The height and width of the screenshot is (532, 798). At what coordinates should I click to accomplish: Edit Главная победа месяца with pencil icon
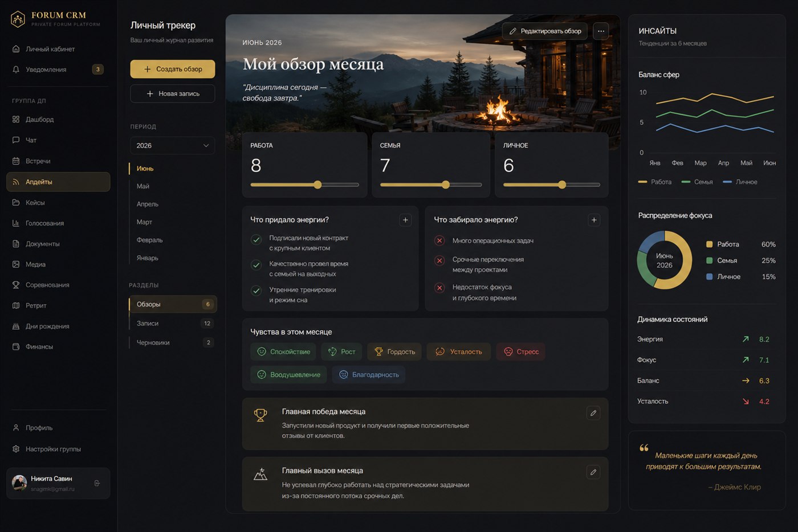point(593,413)
